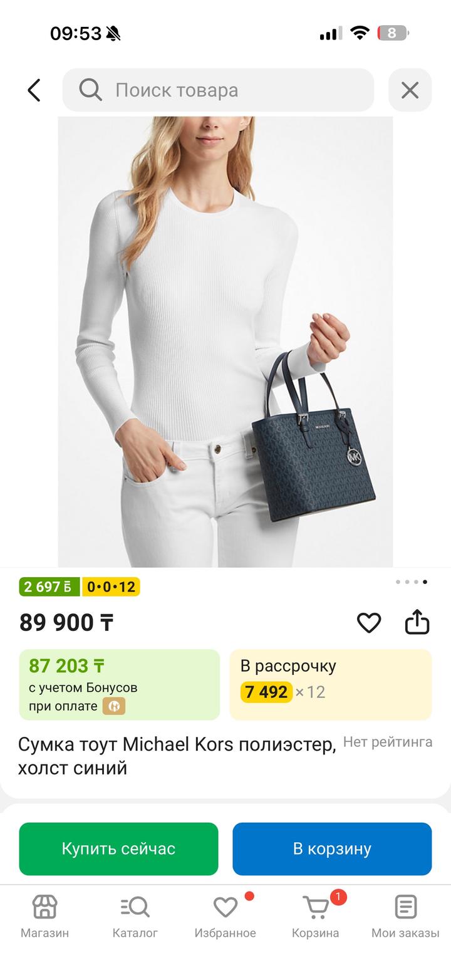
Task: Open the Нет рейтинга rating label
Action: pos(388,742)
